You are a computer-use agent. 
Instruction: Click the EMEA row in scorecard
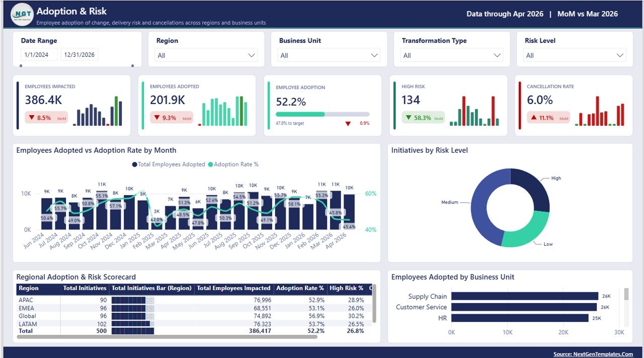193,308
